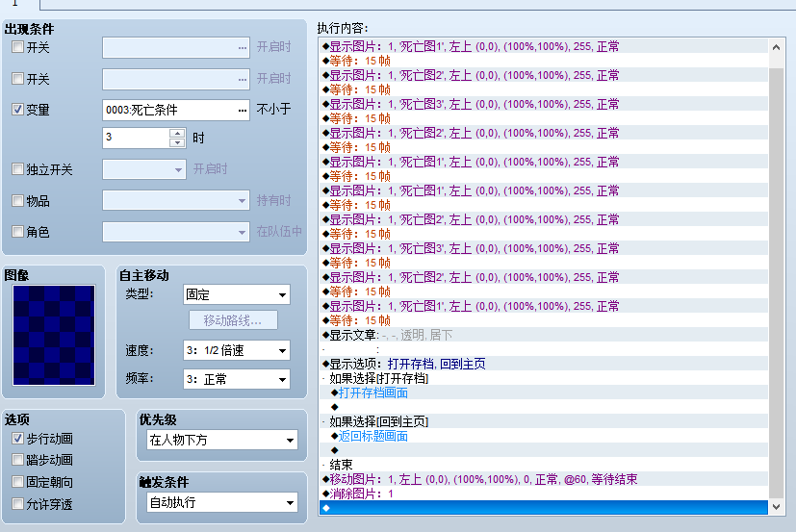The image size is (796, 532).
Task: Open the 优先级 dropdown showing 在人物下方
Action: (x=221, y=440)
